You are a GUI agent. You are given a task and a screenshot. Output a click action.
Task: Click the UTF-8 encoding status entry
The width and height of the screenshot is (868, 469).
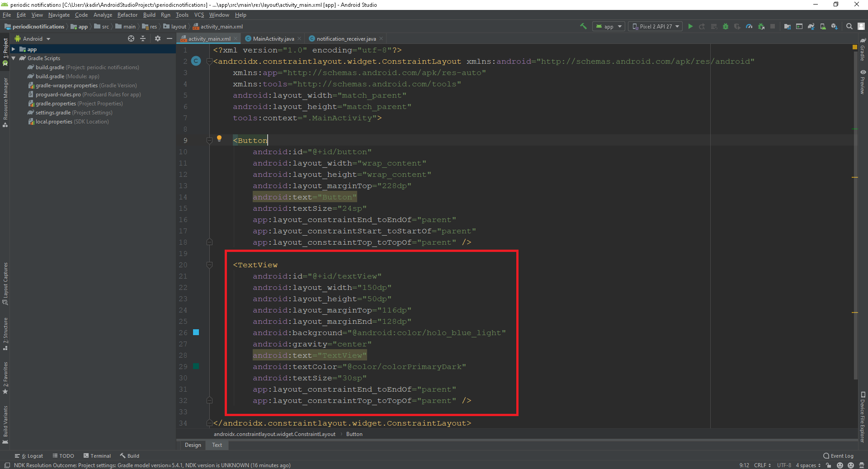[784, 465]
